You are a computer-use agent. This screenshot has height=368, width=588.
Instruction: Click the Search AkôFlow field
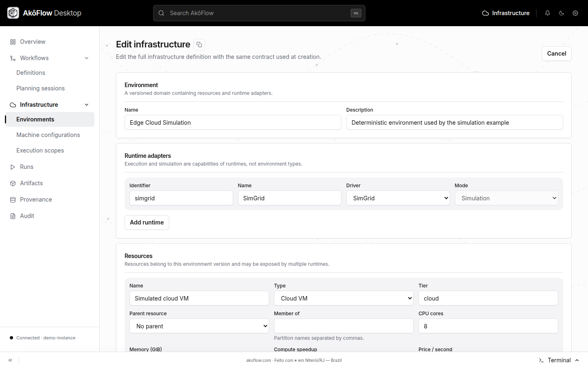[259, 13]
